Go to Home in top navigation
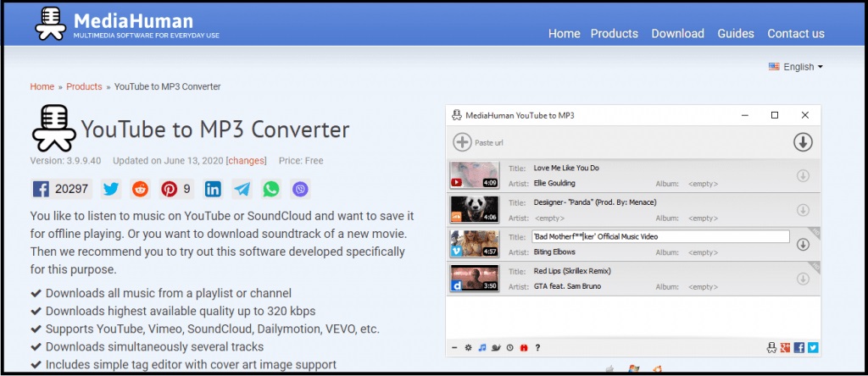 564,34
